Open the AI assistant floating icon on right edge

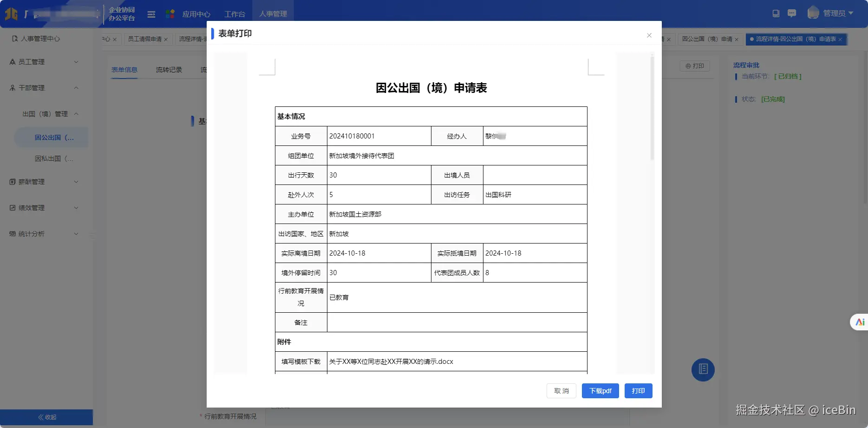(x=859, y=322)
